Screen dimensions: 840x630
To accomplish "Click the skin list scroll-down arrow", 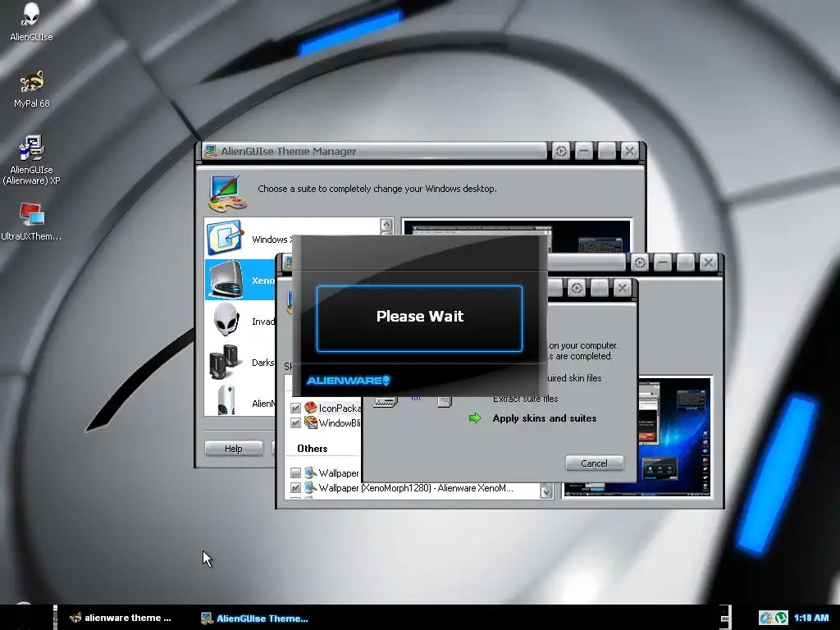I will click(546, 491).
